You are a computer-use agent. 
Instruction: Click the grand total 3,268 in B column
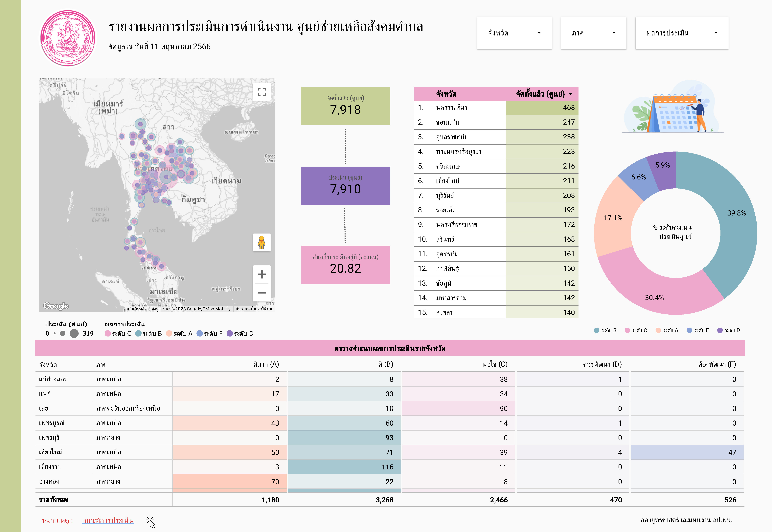tap(384, 500)
